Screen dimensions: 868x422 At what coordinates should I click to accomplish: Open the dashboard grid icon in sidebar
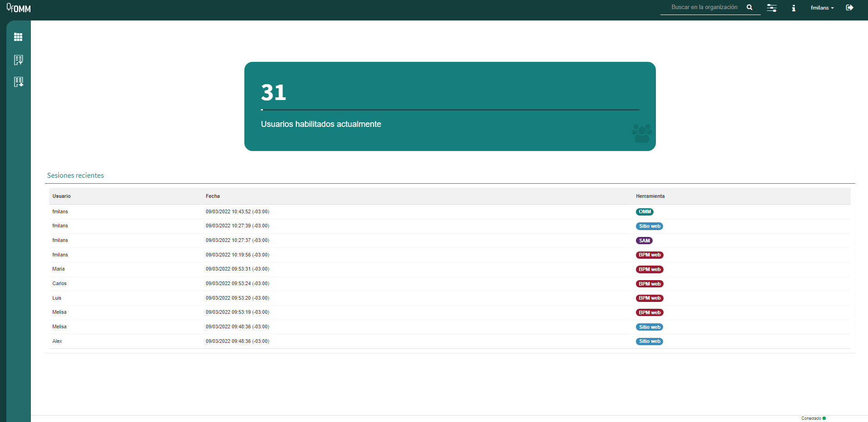(x=18, y=37)
